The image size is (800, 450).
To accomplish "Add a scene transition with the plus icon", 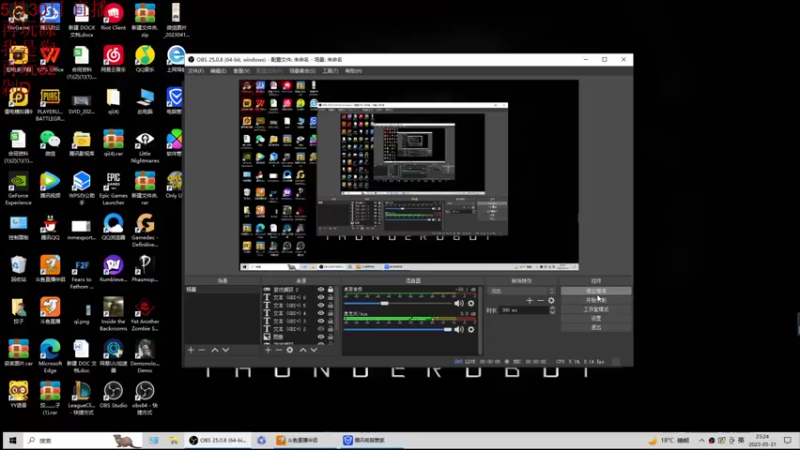I will tap(530, 301).
